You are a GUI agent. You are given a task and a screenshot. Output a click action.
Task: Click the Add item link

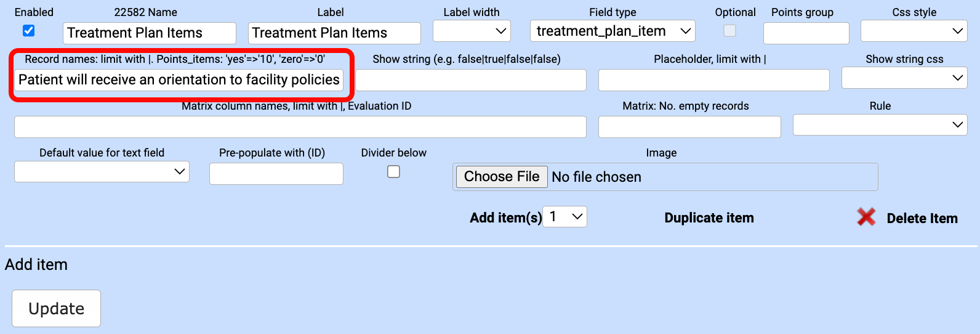(x=36, y=264)
